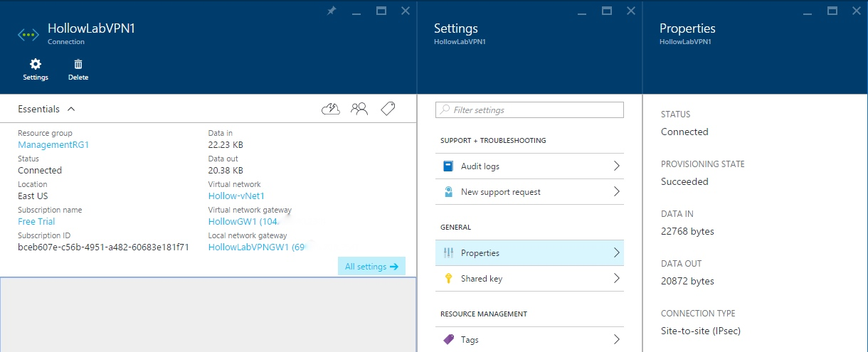Open quick start cloud icon in Essentials
868x352 pixels.
331,109
